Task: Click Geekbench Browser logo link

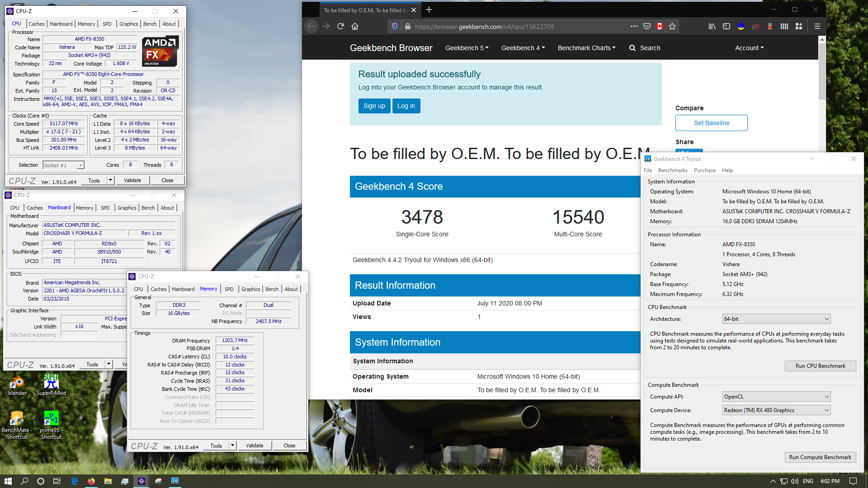Action: (x=391, y=48)
